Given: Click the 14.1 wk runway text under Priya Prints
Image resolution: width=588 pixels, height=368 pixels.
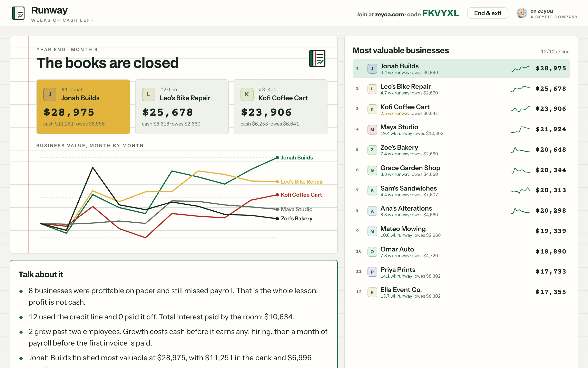Looking at the screenshot, I should [396, 276].
